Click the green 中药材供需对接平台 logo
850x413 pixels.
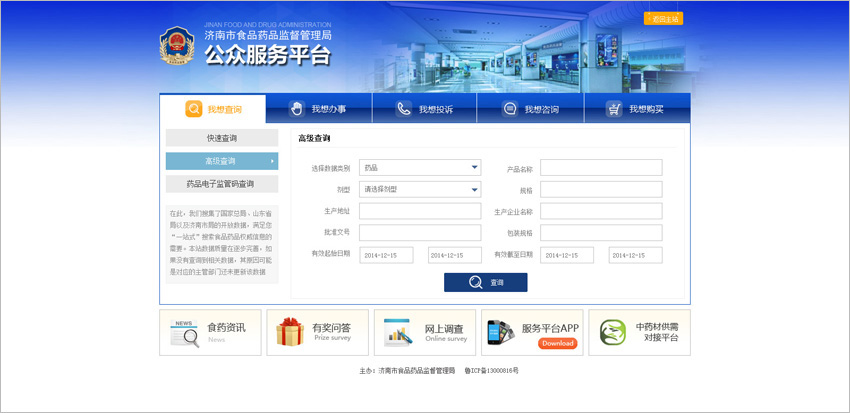click(612, 333)
